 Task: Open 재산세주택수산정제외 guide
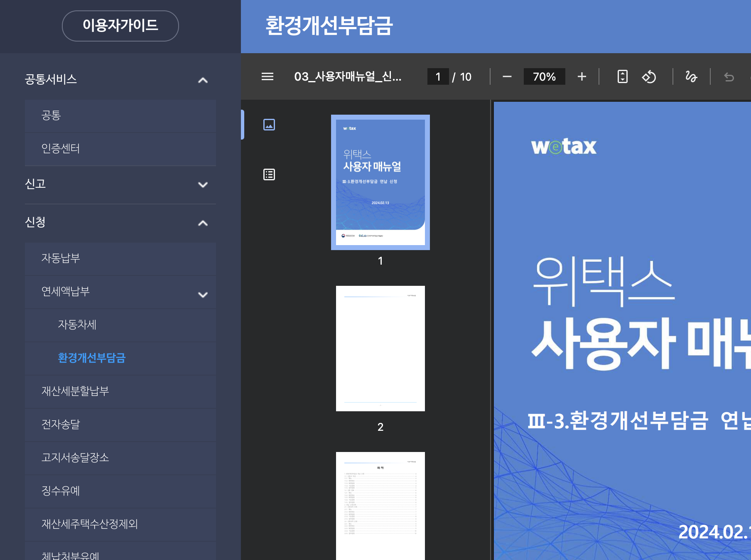click(120, 524)
